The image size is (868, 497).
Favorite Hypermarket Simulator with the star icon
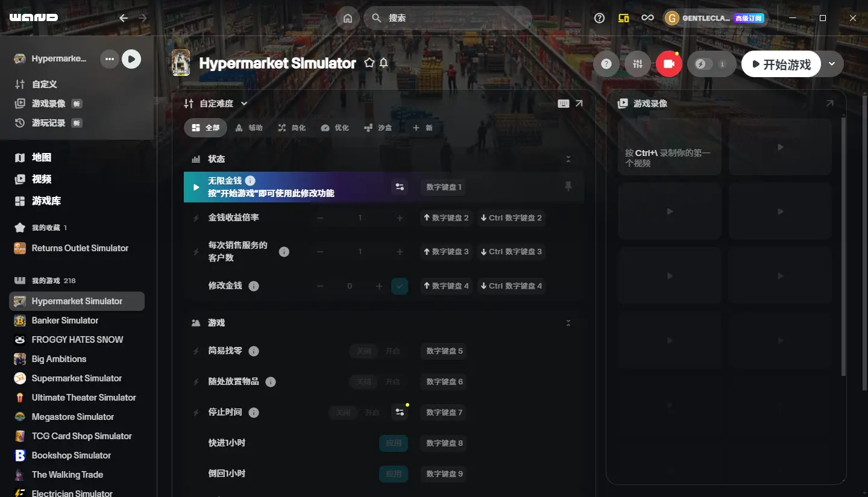tap(369, 63)
